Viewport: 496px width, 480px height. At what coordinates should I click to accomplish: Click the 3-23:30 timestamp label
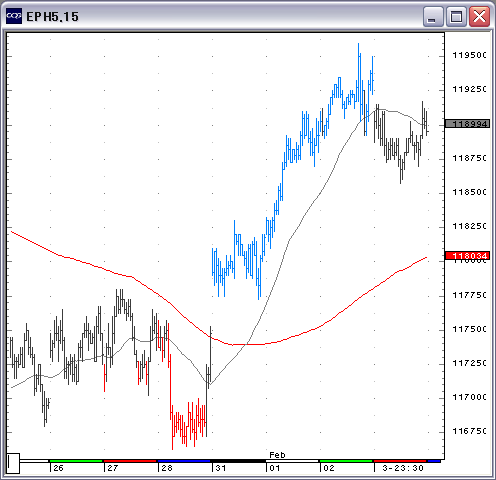403,468
